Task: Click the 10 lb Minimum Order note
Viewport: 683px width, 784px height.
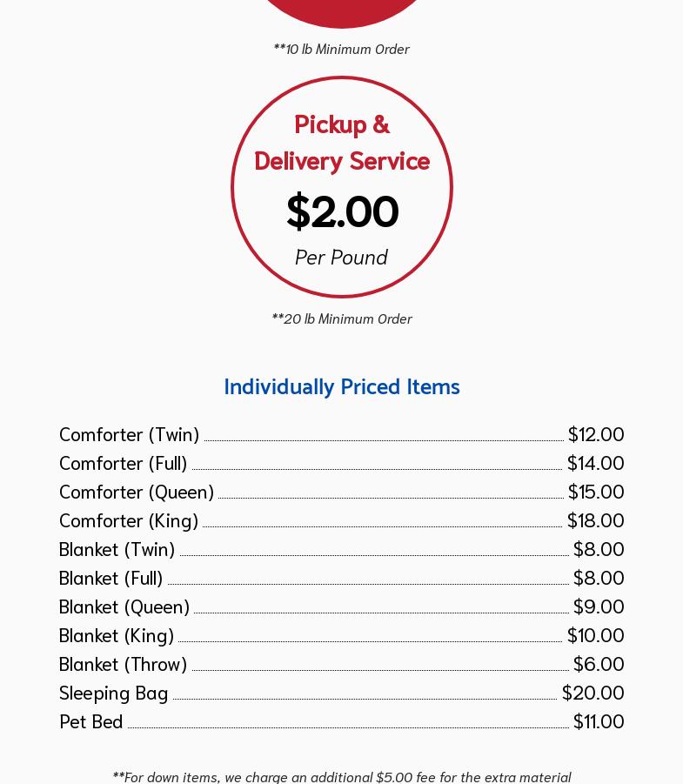Action: [341, 49]
